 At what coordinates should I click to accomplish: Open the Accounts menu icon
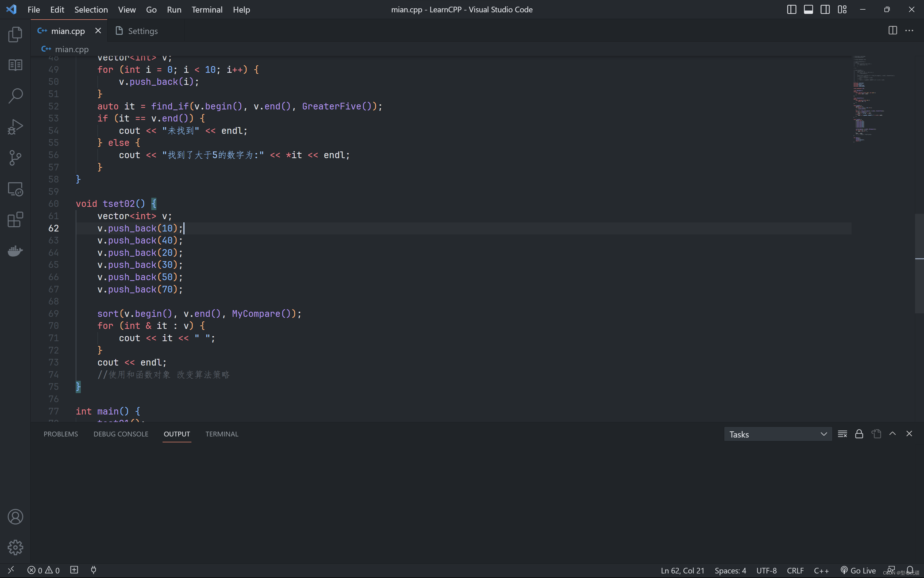tap(15, 517)
